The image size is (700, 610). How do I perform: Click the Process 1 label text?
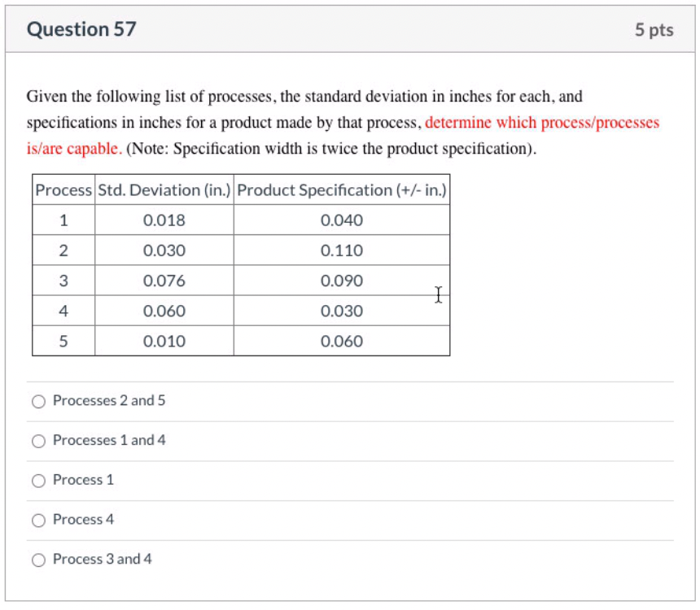pos(83,480)
